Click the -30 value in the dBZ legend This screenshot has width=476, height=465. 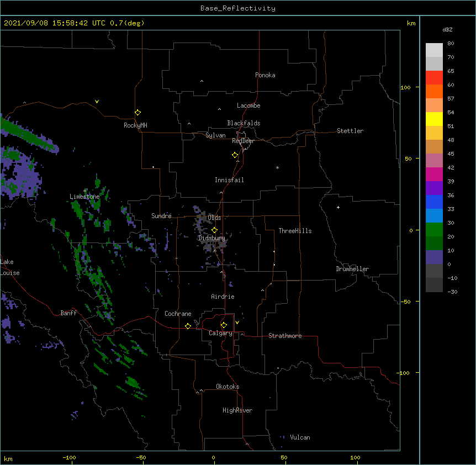click(x=452, y=292)
